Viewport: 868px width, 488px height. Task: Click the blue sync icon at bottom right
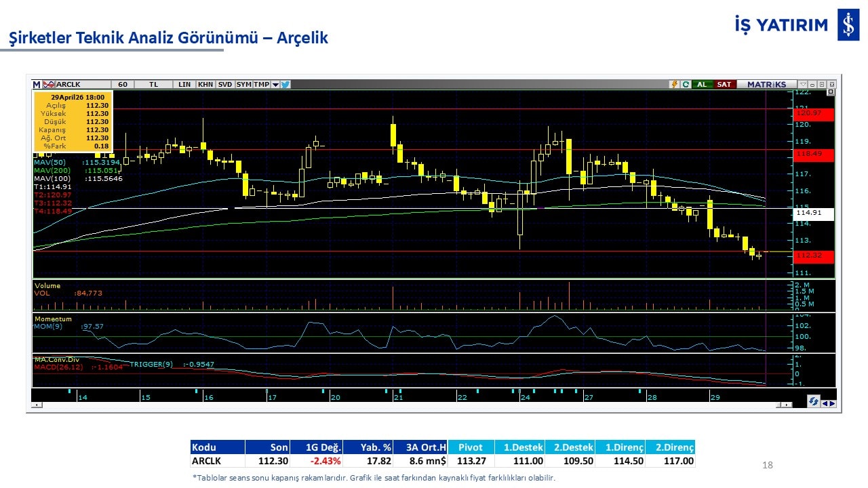[812, 402]
